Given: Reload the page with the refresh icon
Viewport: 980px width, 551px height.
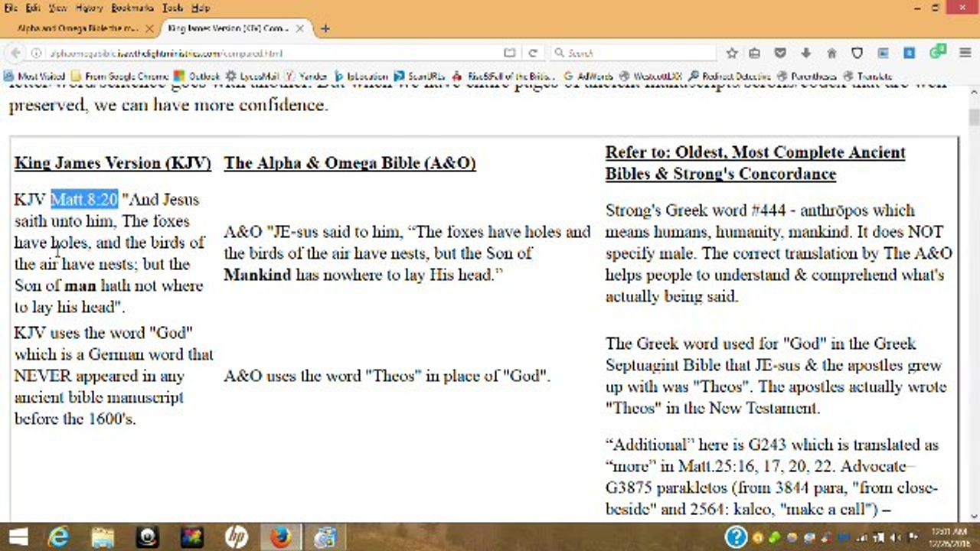Looking at the screenshot, I should [x=534, y=53].
